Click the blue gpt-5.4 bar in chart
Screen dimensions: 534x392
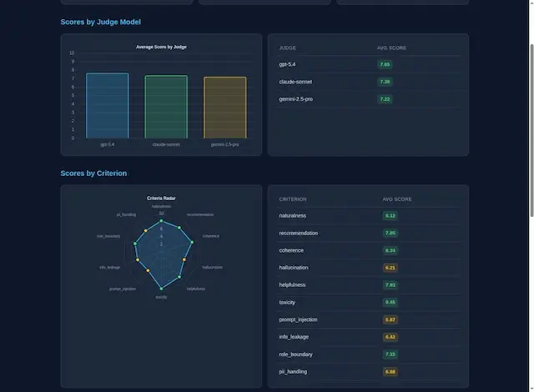pyautogui.click(x=108, y=105)
